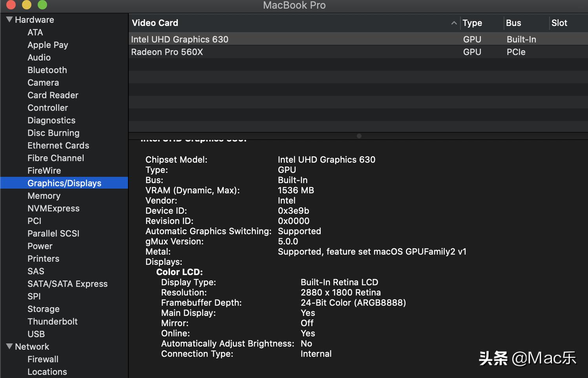588x378 pixels.
Task: Open Locations under Network
Action: [47, 372]
